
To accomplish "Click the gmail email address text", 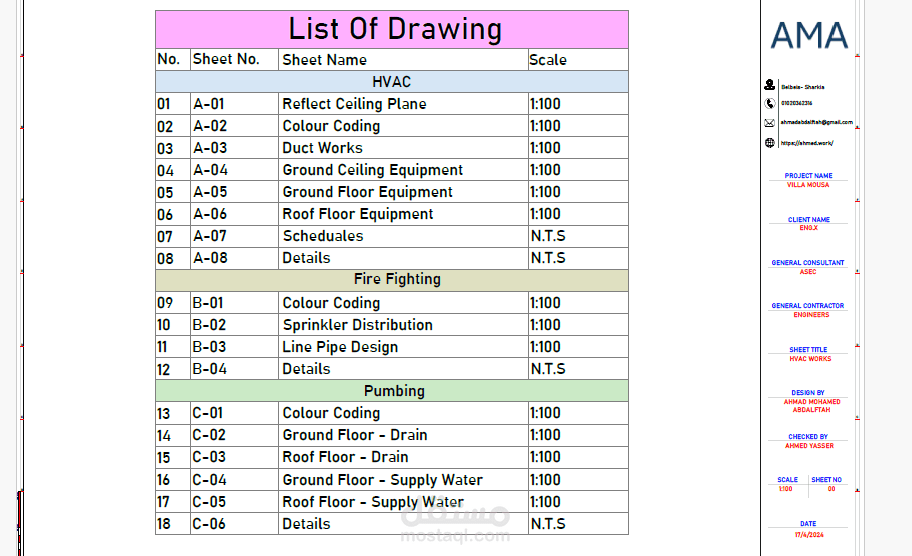I will [x=816, y=122].
